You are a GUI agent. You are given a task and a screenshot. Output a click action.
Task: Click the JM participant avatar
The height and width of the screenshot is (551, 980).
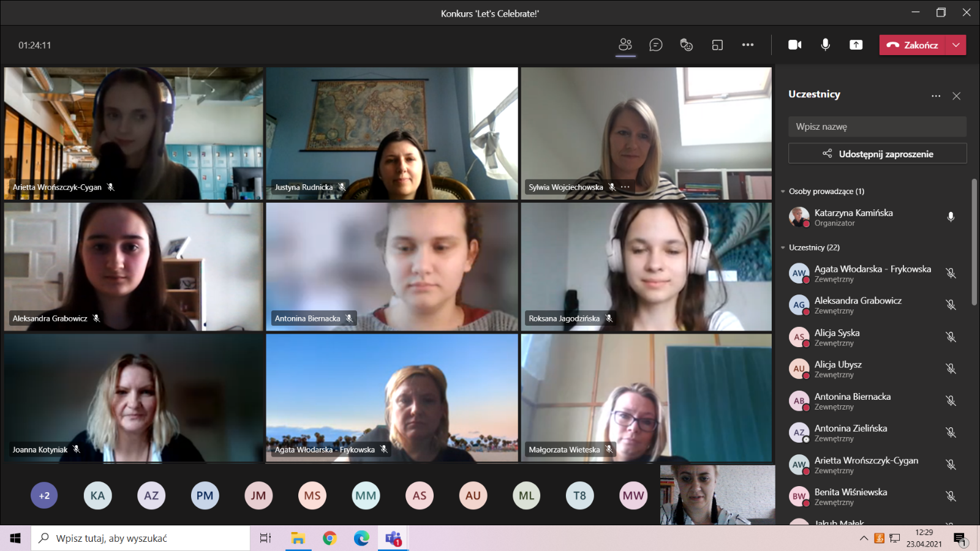click(258, 495)
